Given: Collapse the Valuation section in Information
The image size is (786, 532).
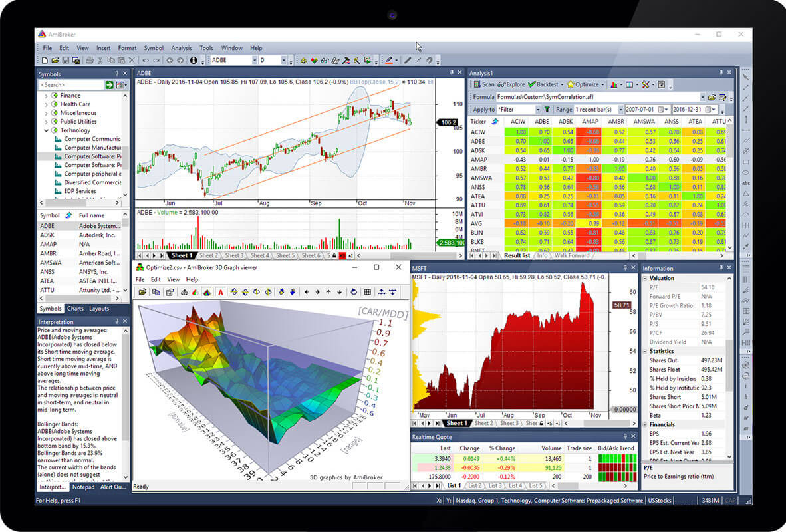Looking at the screenshot, I should (646, 278).
